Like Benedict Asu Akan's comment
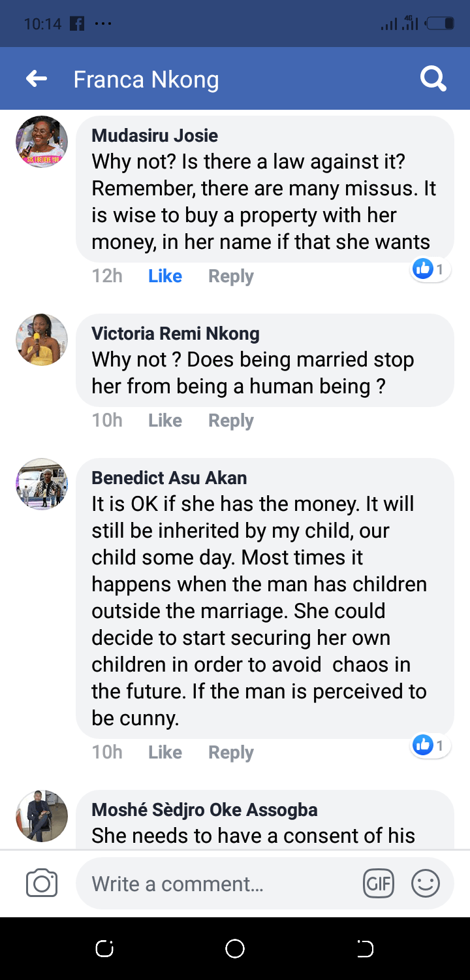 [164, 753]
